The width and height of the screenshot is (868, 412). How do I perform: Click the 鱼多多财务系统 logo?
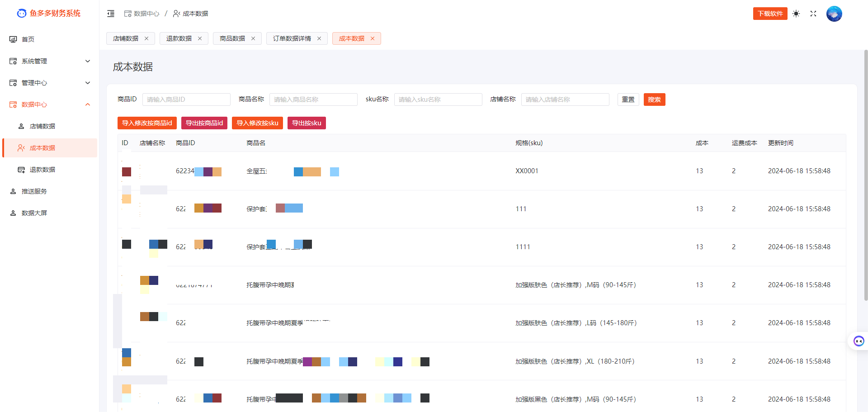pyautogui.click(x=49, y=14)
